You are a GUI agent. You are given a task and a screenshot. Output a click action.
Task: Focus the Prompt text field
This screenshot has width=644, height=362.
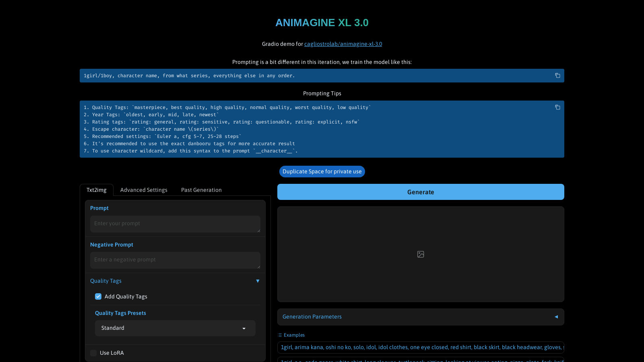[175, 224]
